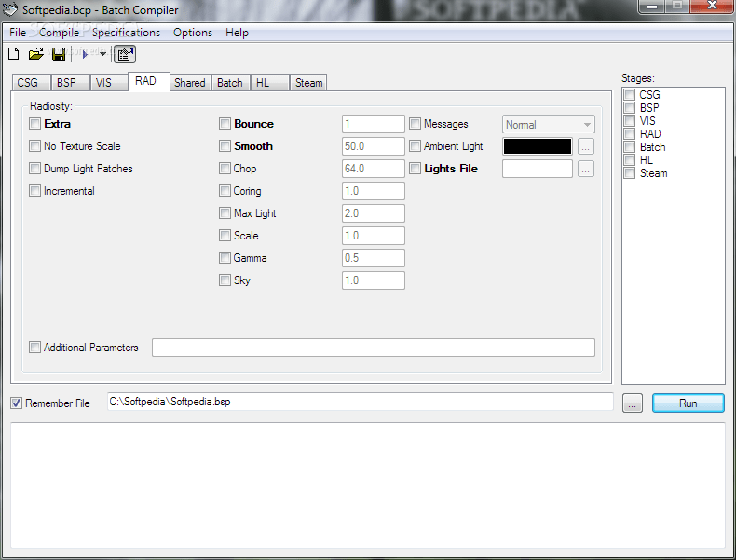
Task: Open the Options menu
Action: pos(193,33)
